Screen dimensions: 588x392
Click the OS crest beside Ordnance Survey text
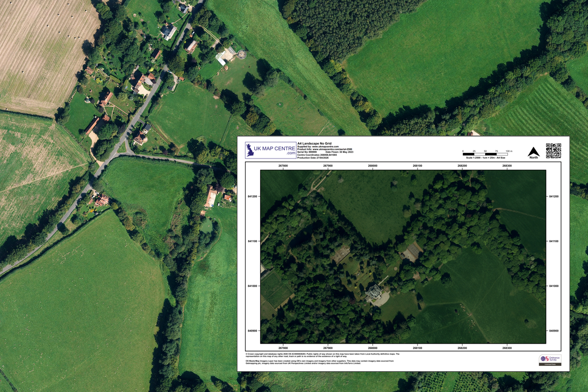point(544,358)
